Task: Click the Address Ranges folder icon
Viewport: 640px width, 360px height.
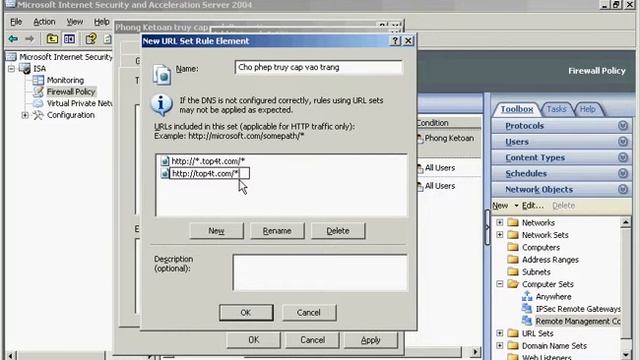Action: coord(513,259)
